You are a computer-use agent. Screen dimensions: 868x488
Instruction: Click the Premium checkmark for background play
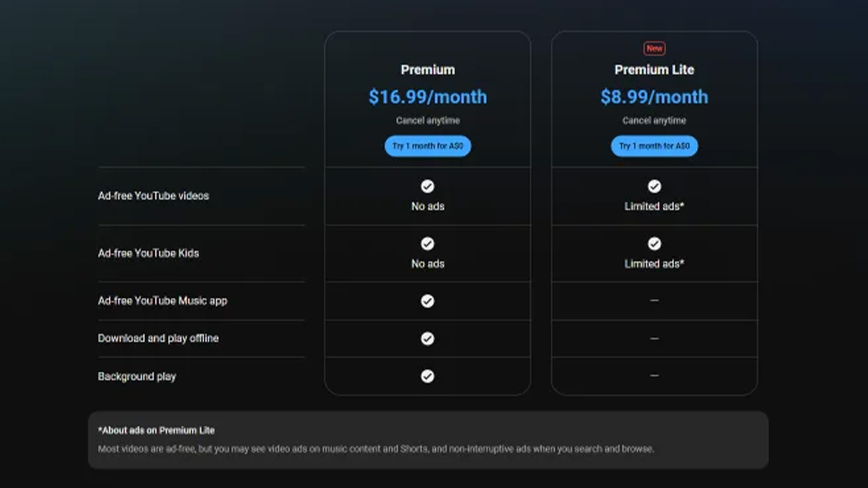tap(428, 376)
